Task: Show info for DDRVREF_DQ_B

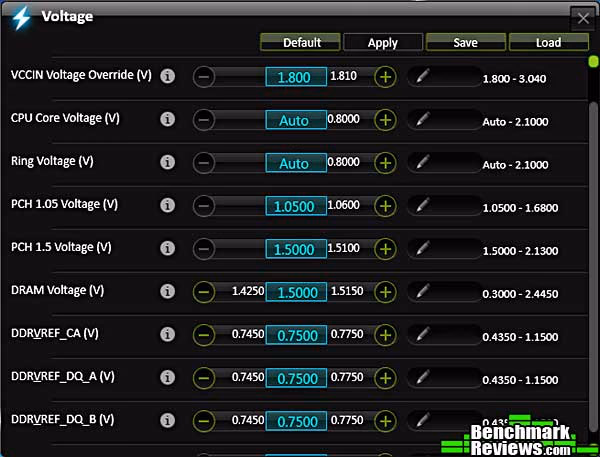Action: [x=168, y=420]
